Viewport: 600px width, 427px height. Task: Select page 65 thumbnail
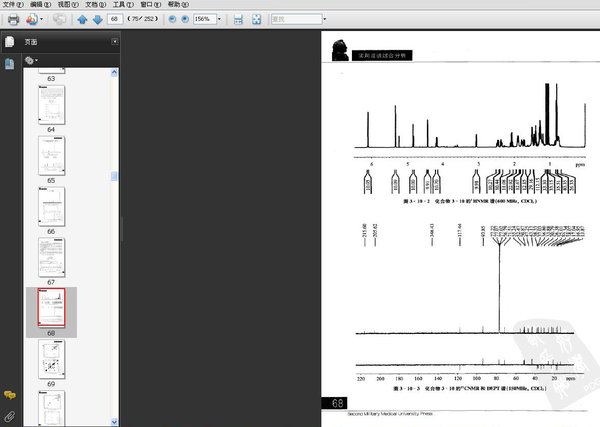coord(52,156)
